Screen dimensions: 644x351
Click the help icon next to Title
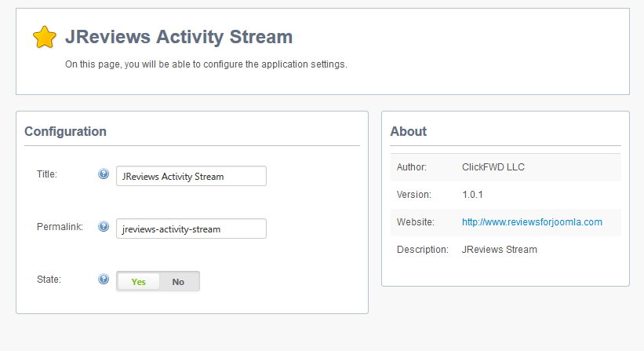[x=104, y=174]
